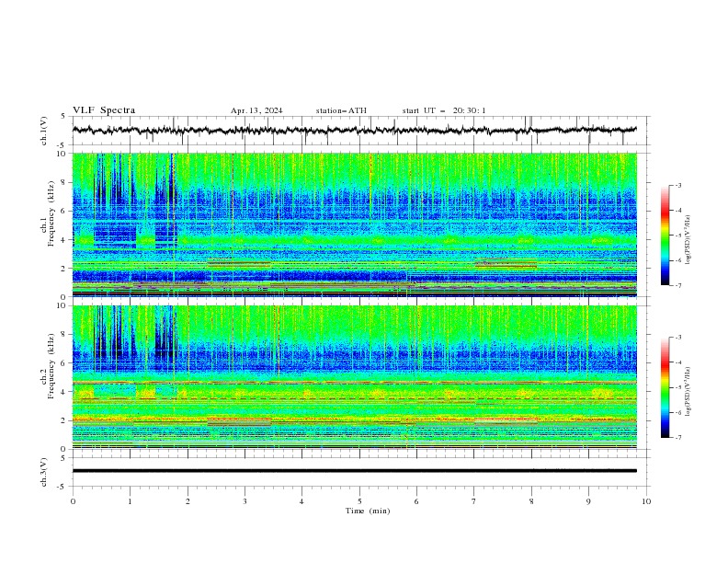The image size is (728, 563).
Task: Click time axis tick label "9"
Action: coord(588,501)
